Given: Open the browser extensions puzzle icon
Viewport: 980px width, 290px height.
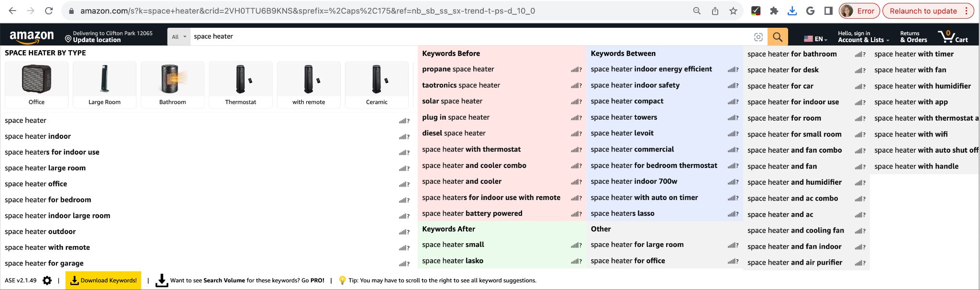Looking at the screenshot, I should pyautogui.click(x=774, y=11).
